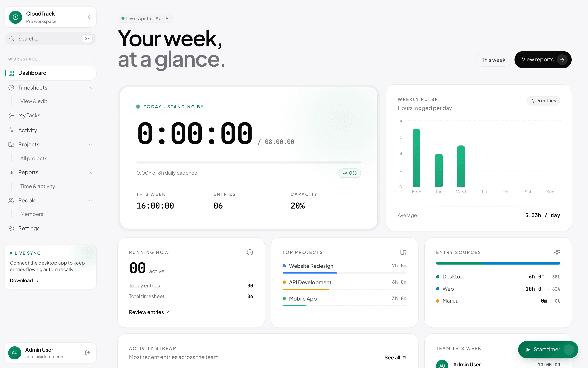Click the 0% trend badge
588x368 pixels.
(x=350, y=173)
